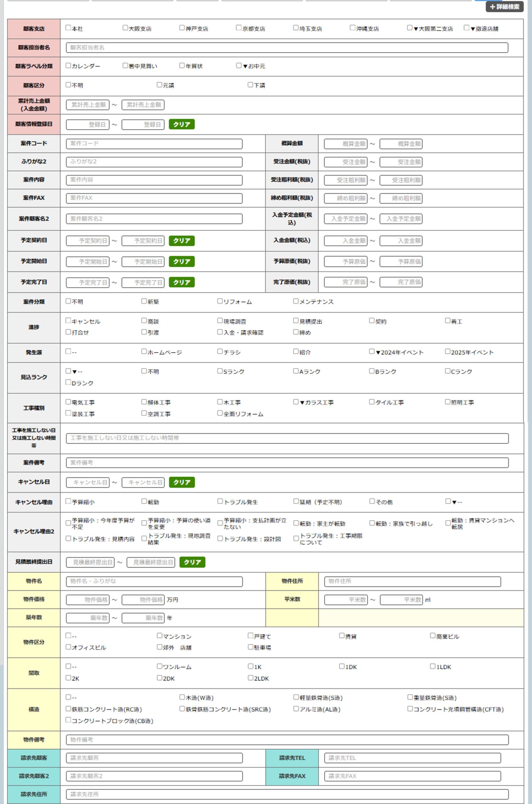Select the 駐車場 checkbox
The image size is (532, 804).
pos(250,647)
